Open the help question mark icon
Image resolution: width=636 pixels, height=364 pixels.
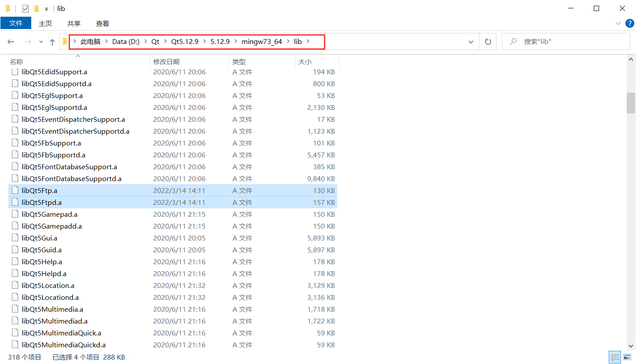pos(629,23)
